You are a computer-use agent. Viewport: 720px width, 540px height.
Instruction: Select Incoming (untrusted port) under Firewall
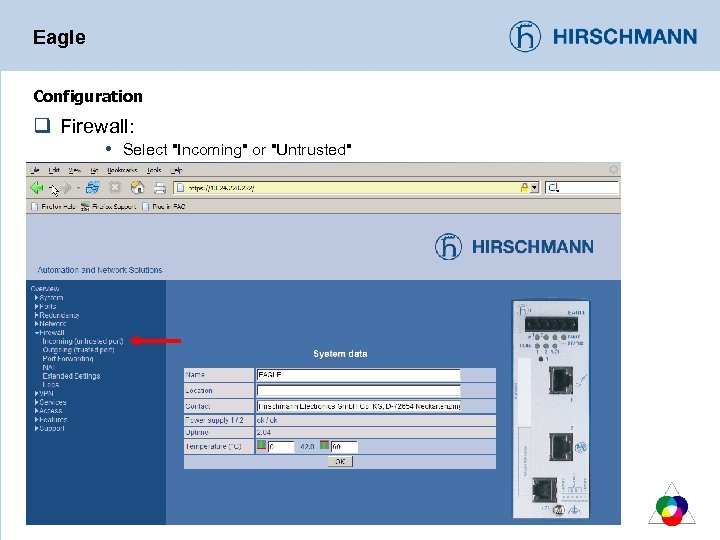click(x=83, y=341)
